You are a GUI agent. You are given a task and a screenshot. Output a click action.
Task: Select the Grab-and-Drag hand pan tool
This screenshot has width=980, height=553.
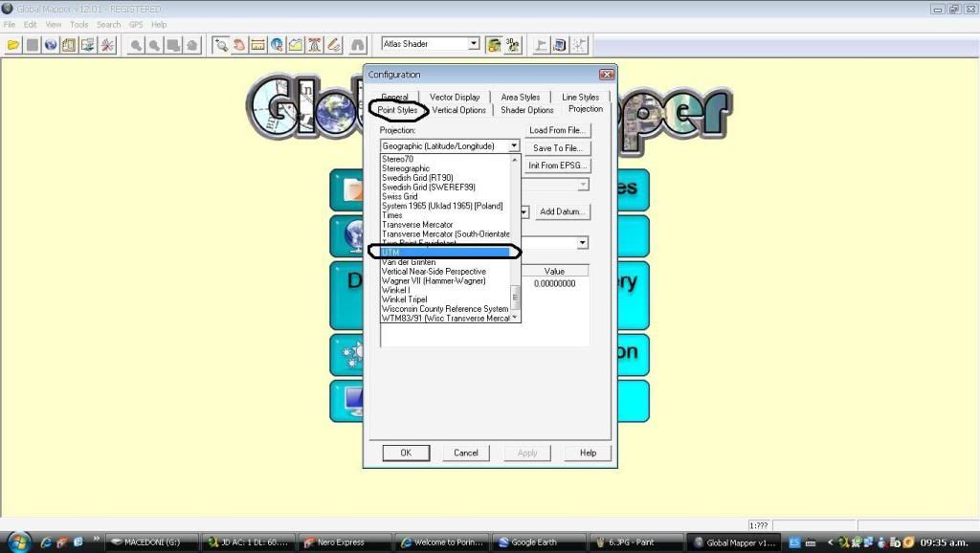(238, 45)
